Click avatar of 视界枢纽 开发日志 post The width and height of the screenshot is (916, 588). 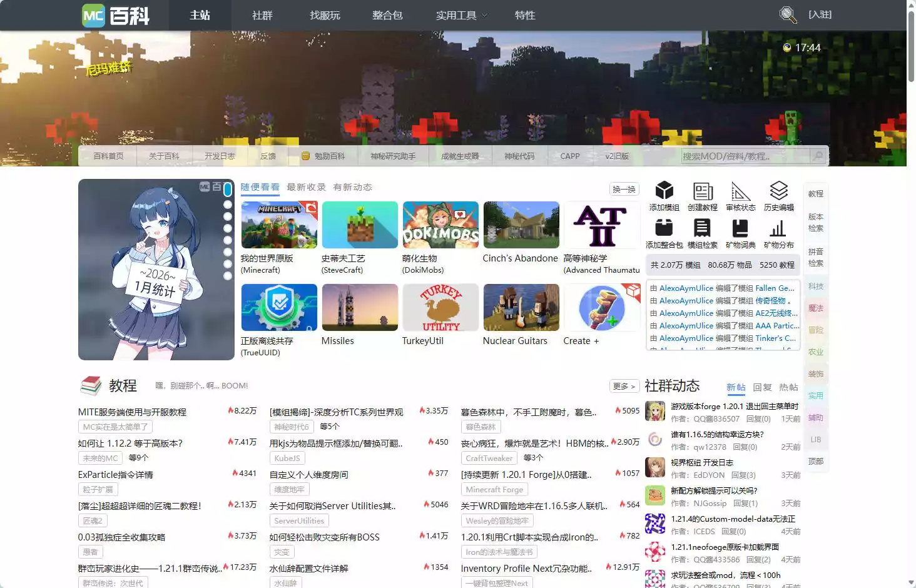655,467
